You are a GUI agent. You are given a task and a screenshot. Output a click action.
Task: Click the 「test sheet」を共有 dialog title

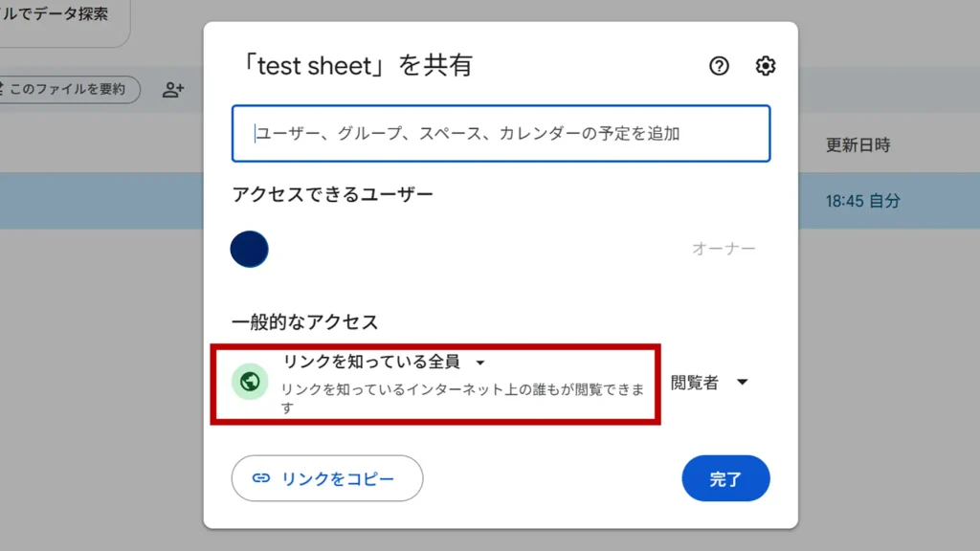(x=352, y=66)
